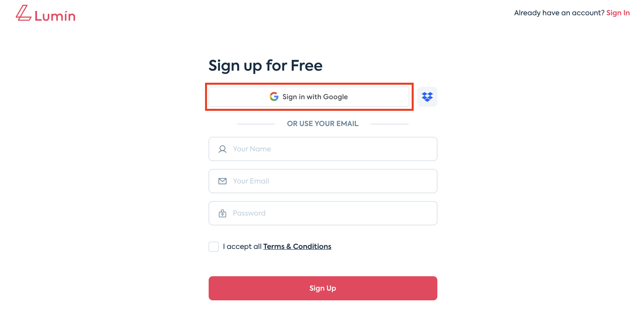Viewport: 644px width, 320px height.
Task: Click the person icon in the Name field
Action: (x=222, y=149)
